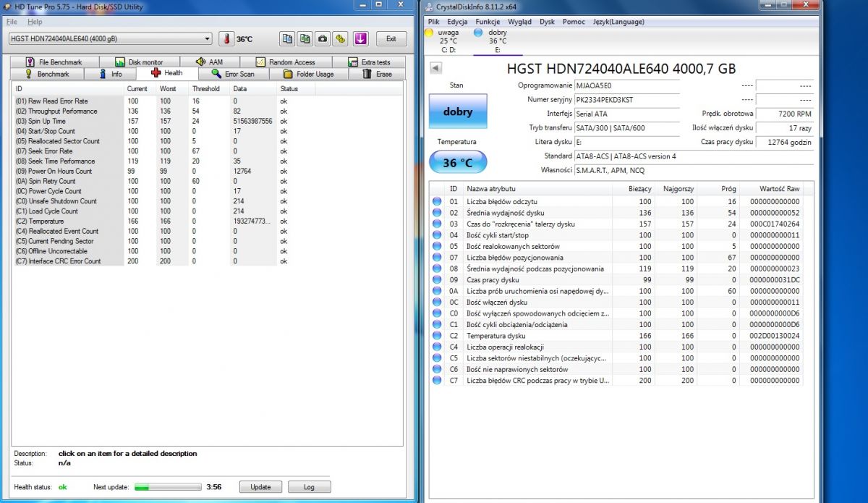This screenshot has width=868, height=503.
Task: Switch to the Info tab
Action: 110,74
